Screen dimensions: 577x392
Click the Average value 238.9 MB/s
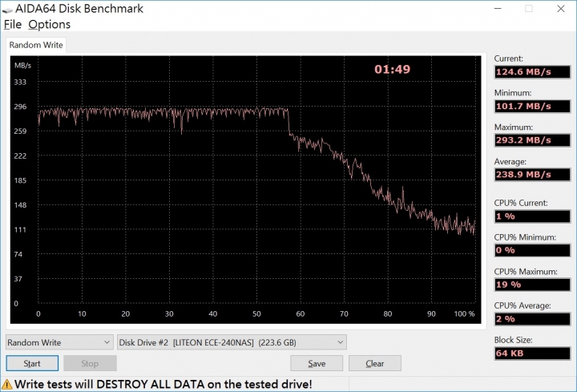pos(532,175)
